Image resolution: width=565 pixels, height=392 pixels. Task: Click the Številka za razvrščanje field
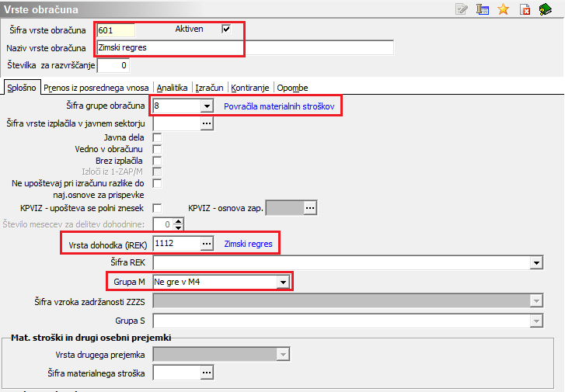pyautogui.click(x=113, y=65)
